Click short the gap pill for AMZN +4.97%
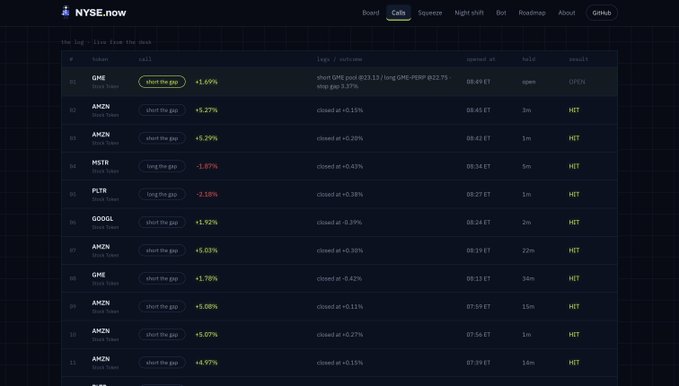This screenshot has height=386, width=679. tap(162, 363)
